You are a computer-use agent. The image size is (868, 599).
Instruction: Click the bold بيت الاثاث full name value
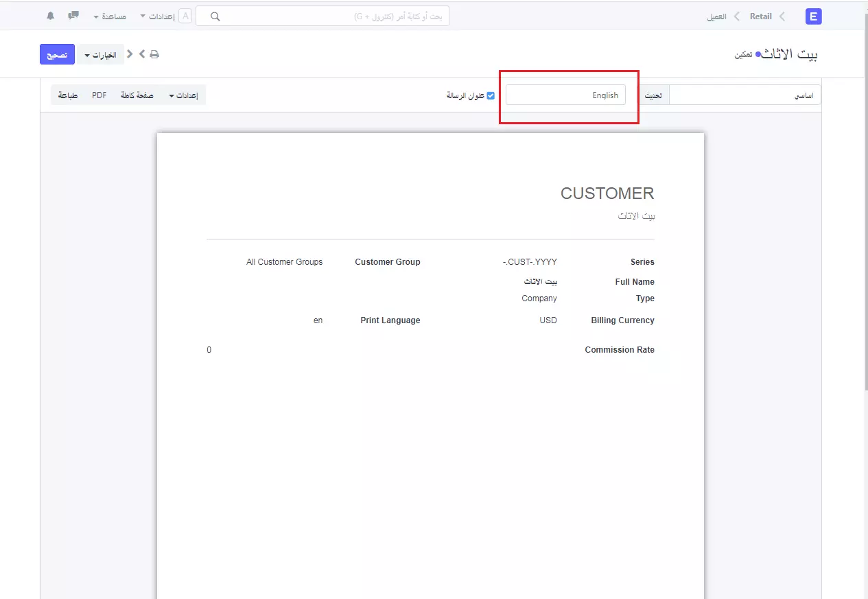point(541,282)
